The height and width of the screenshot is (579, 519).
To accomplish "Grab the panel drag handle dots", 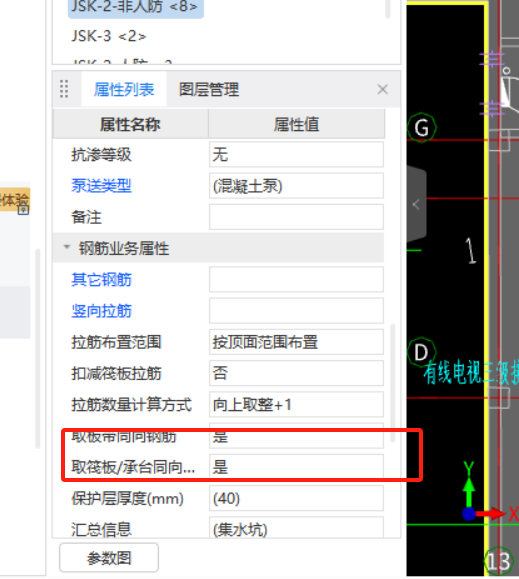I will coord(64,89).
